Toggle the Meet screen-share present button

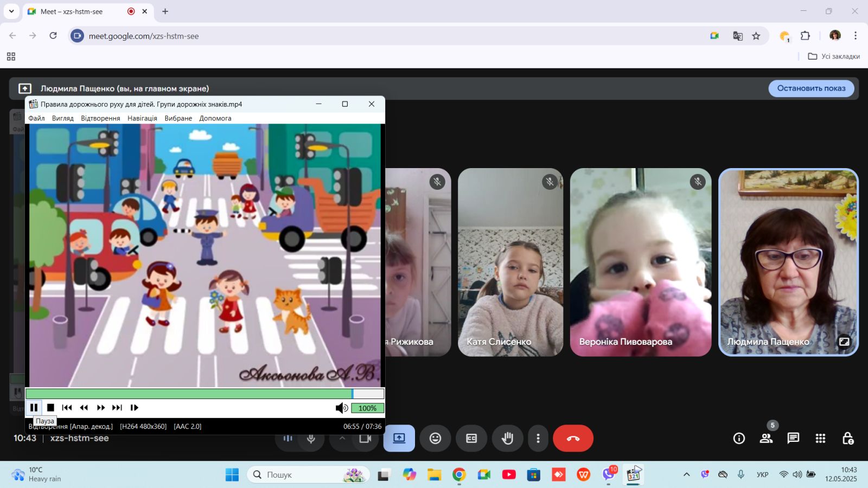[x=399, y=438]
